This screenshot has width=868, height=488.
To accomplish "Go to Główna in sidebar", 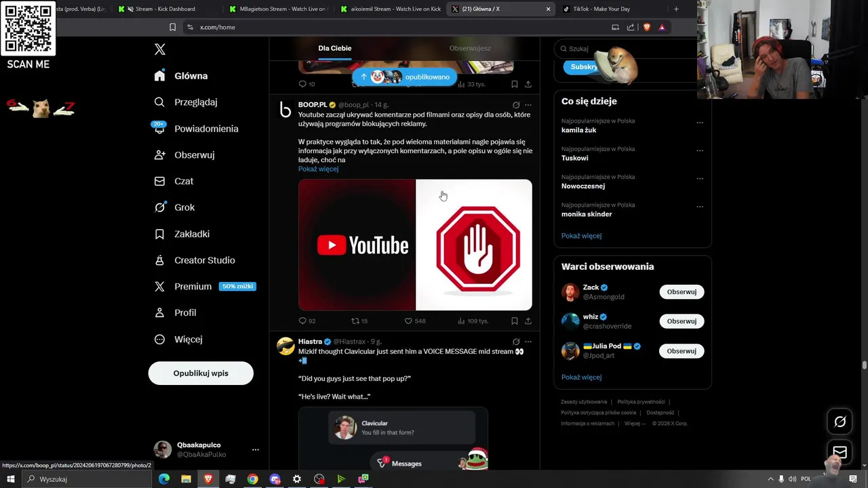I will tap(181, 76).
